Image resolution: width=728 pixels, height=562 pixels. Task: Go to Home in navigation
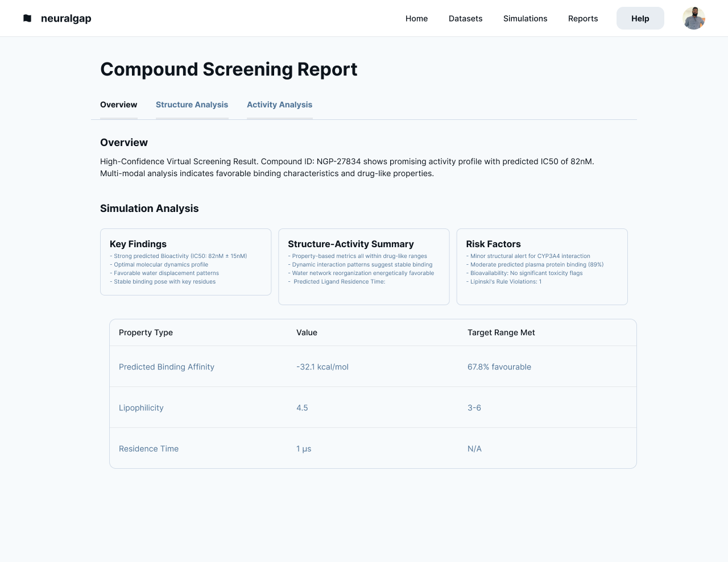click(x=416, y=18)
